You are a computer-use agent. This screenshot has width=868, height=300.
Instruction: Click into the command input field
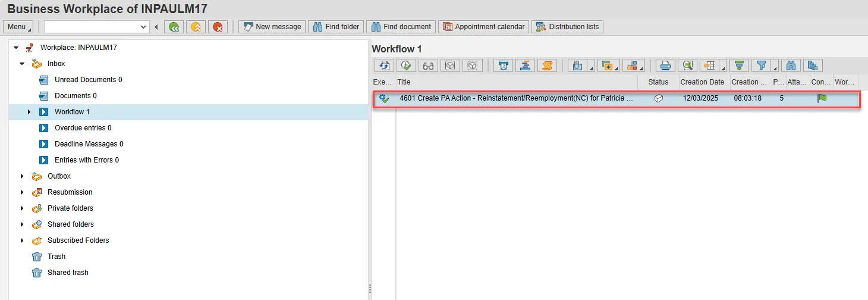click(x=92, y=27)
